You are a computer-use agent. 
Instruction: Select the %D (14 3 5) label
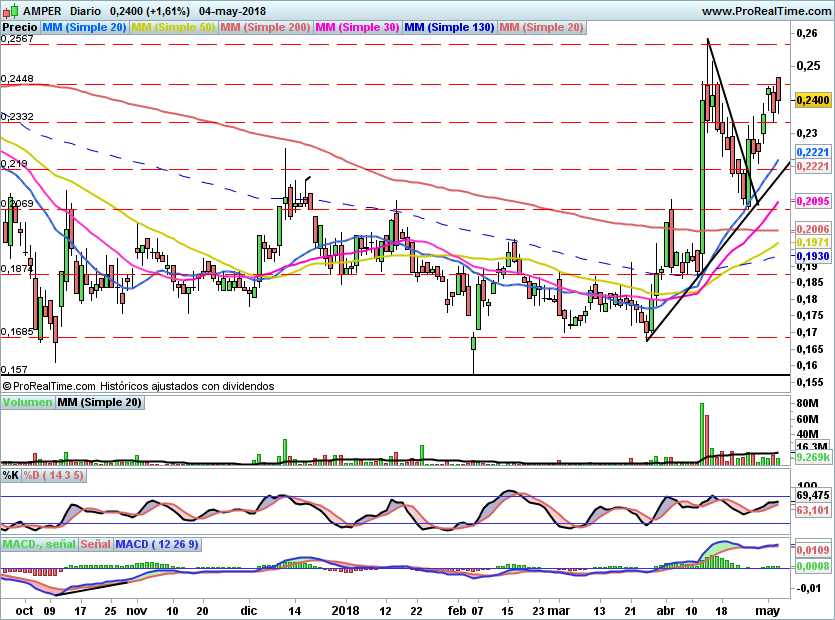point(53,475)
